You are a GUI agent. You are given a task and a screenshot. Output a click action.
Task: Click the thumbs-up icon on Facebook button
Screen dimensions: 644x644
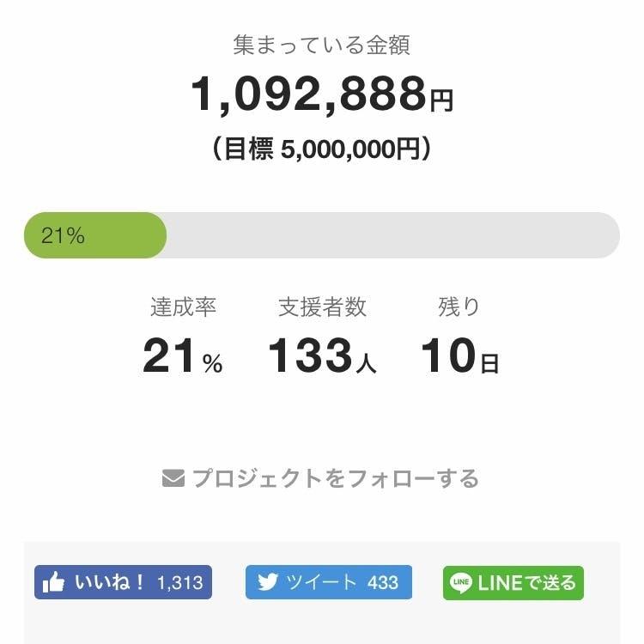tap(53, 582)
